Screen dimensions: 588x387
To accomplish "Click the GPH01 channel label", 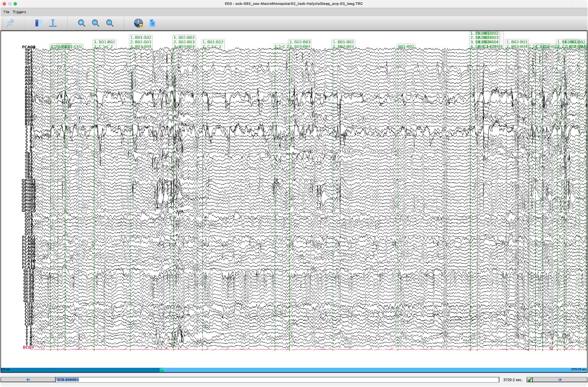I will (29, 181).
